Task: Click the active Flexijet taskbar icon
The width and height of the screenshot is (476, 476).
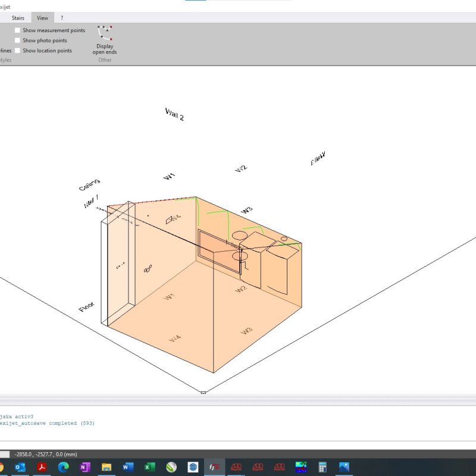Action: click(x=214, y=467)
